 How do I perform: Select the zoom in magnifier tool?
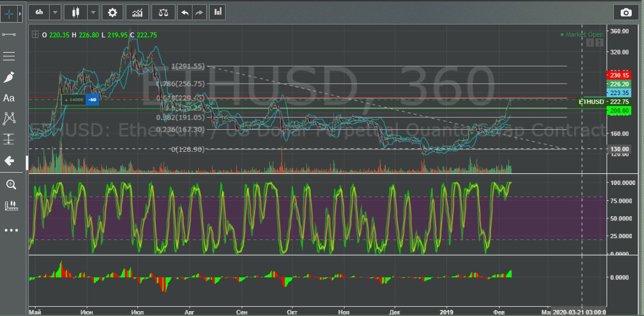pyautogui.click(x=10, y=184)
